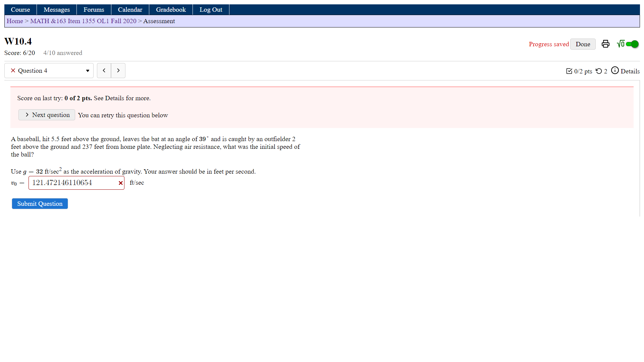Follow the Home breadcrumb link

click(x=15, y=21)
